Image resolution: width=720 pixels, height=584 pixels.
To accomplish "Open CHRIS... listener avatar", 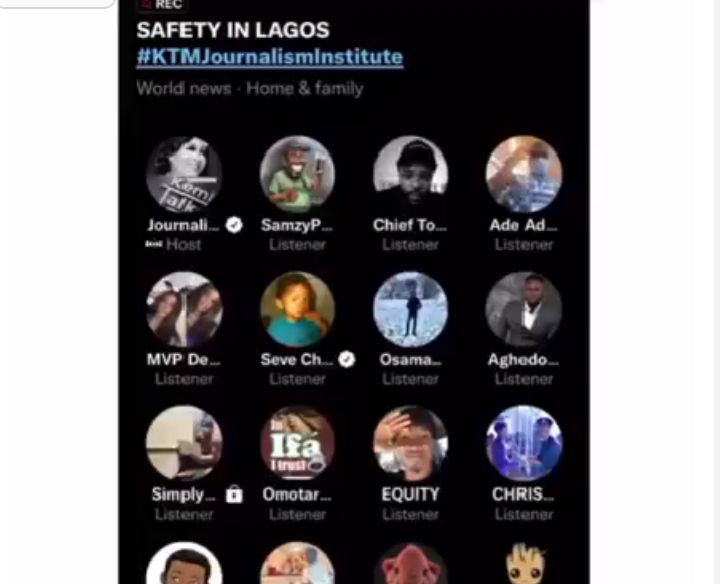I will [x=524, y=444].
